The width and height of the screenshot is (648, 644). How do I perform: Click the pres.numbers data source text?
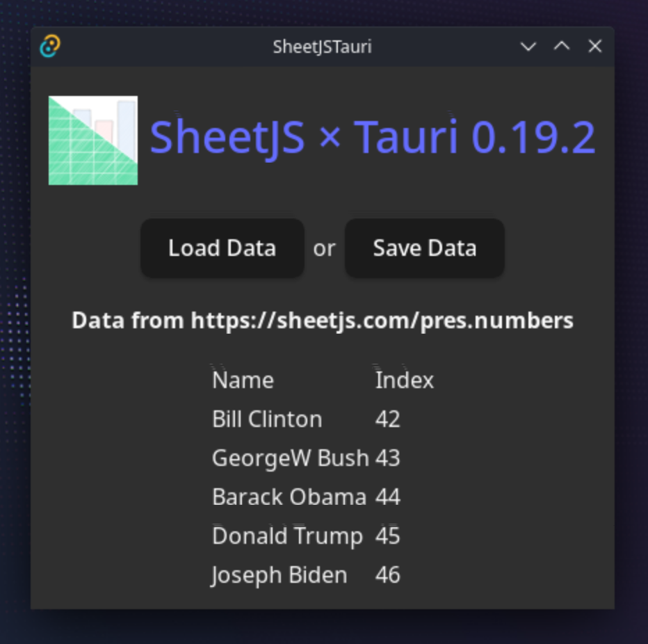(323, 321)
